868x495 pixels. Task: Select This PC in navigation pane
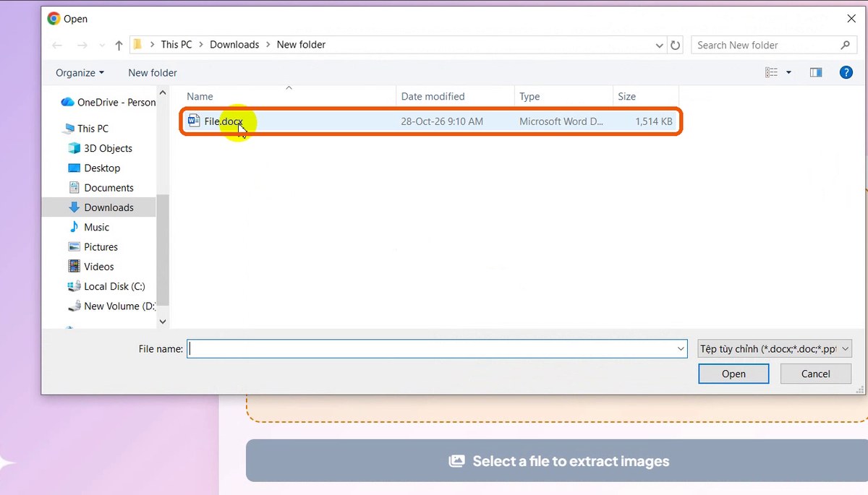86,128
